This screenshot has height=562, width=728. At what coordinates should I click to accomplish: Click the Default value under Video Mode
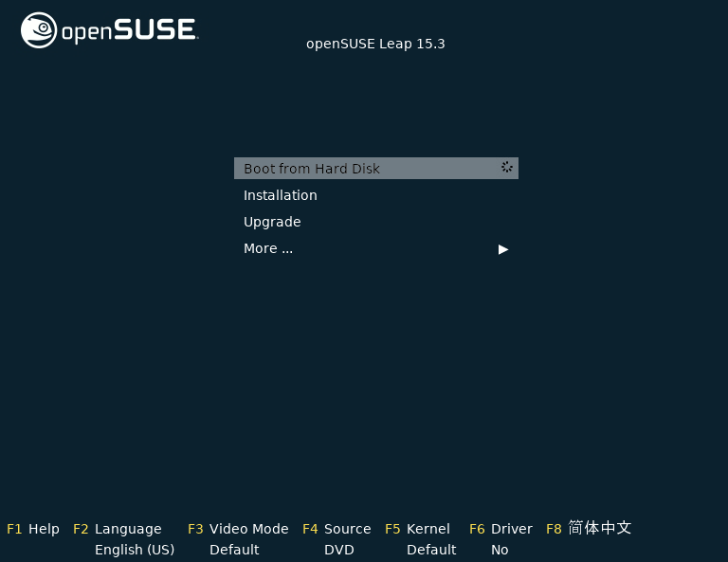coord(234,550)
